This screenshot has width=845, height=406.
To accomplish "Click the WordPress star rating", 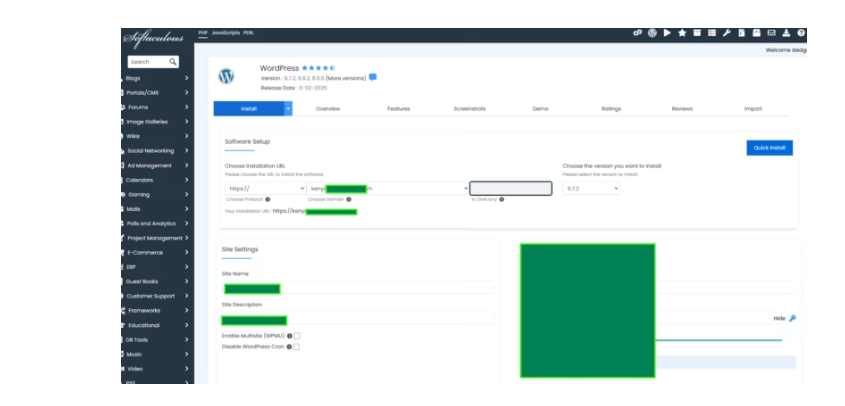I will (x=318, y=68).
